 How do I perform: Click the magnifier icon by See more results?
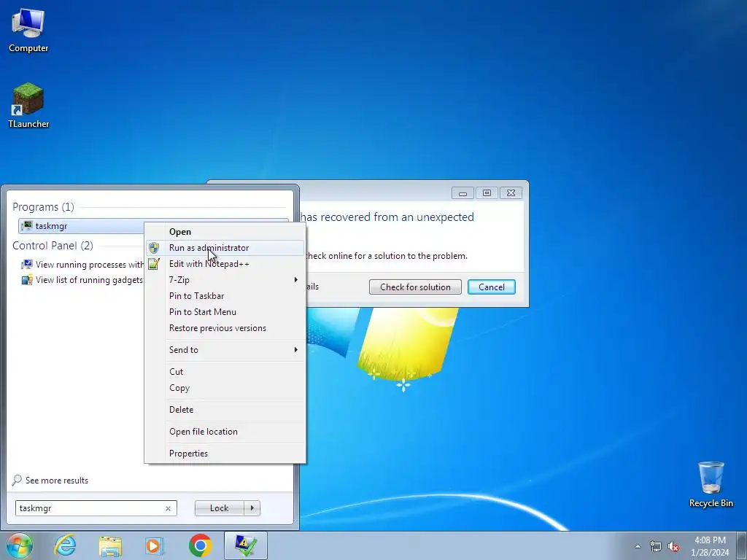click(x=17, y=480)
